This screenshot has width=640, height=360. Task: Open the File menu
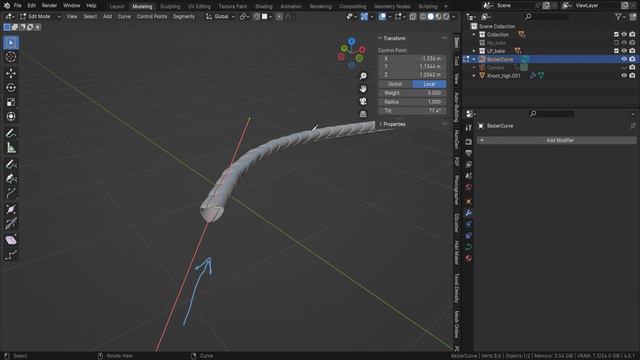point(18,6)
